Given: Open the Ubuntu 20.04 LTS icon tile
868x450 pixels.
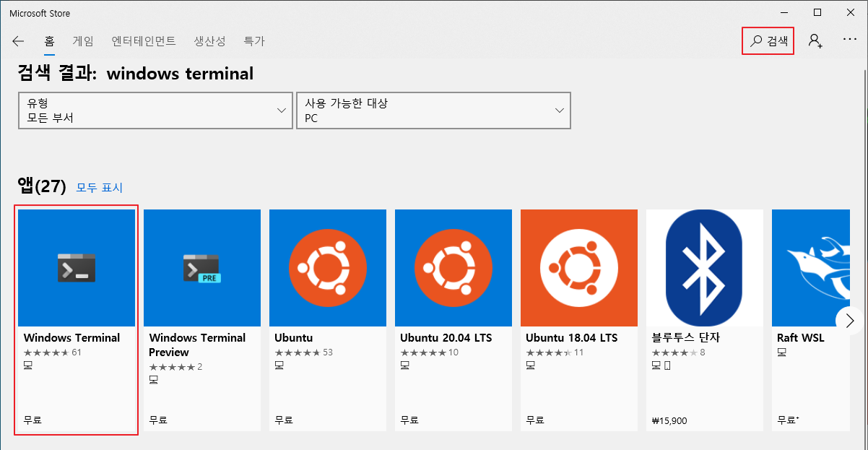Looking at the screenshot, I should tap(453, 268).
